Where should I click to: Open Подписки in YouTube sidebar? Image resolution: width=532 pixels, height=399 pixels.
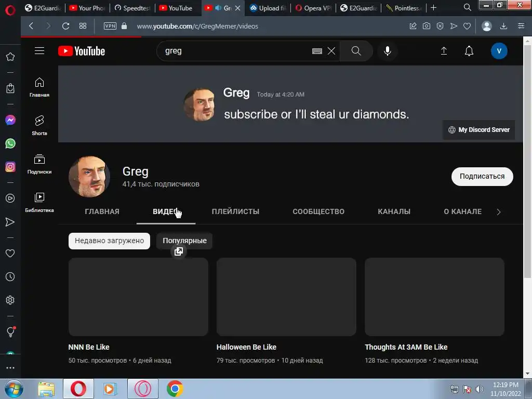click(x=39, y=164)
